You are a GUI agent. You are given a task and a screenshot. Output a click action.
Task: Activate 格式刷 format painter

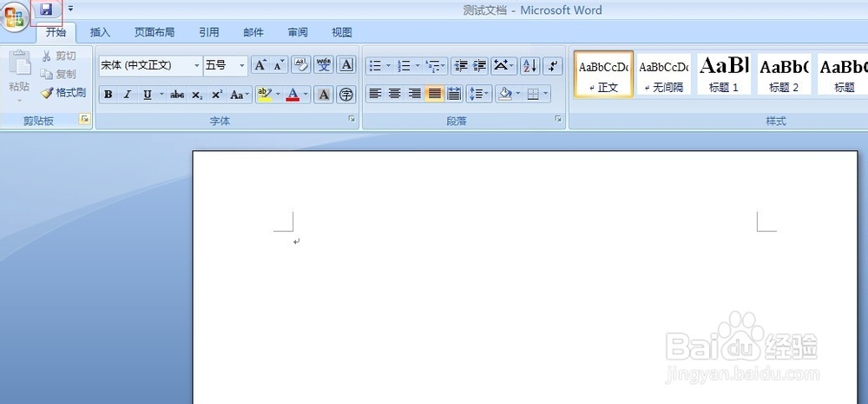pyautogui.click(x=63, y=93)
